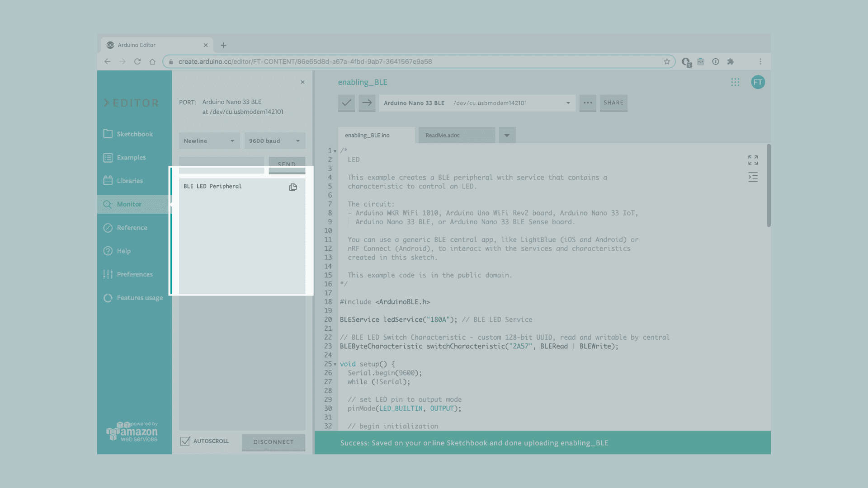Viewport: 868px width, 488px height.
Task: Open the 9600 baud rate dropdown
Action: pyautogui.click(x=274, y=141)
